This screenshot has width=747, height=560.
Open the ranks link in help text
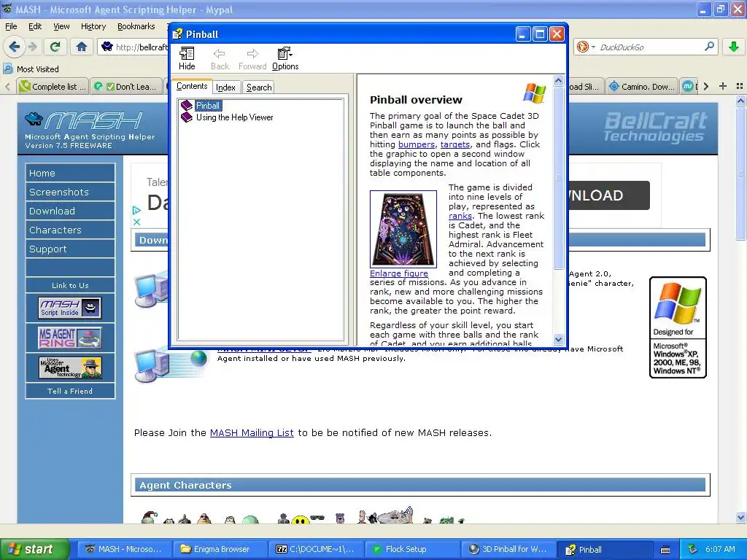coord(460,216)
